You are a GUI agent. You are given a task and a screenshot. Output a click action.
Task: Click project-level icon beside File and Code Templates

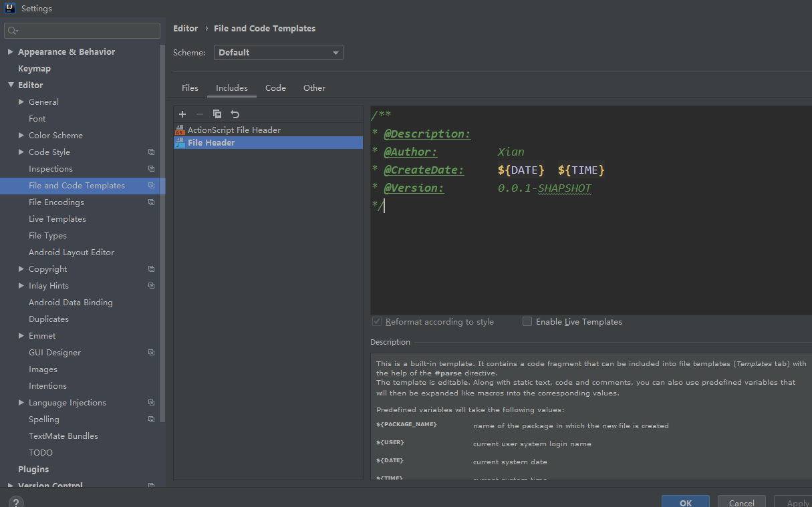151,186
